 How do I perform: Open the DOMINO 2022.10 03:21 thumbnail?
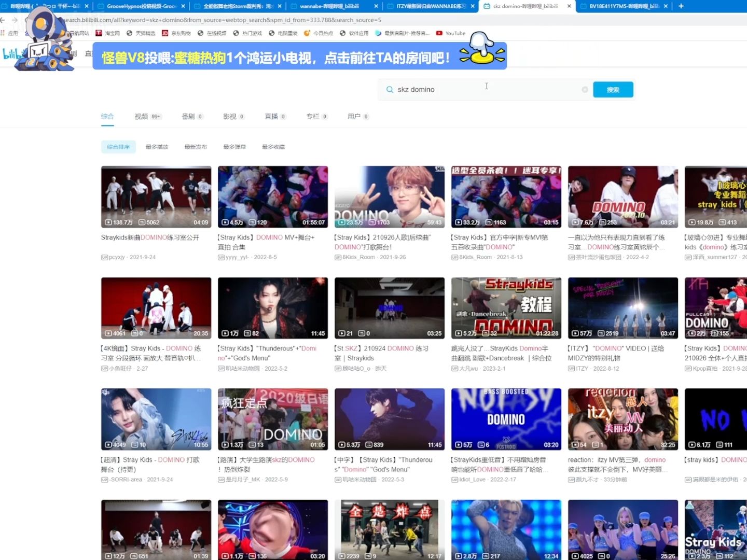pyautogui.click(x=623, y=197)
